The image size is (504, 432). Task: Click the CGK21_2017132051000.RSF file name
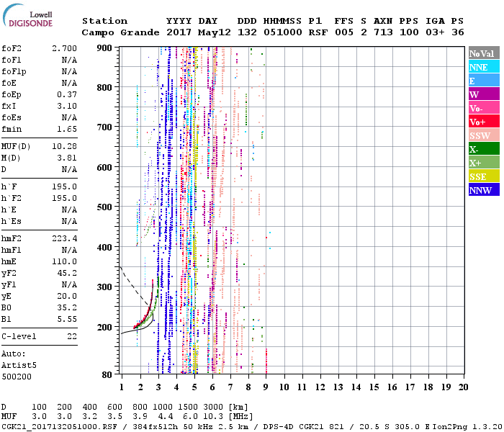coord(60,426)
